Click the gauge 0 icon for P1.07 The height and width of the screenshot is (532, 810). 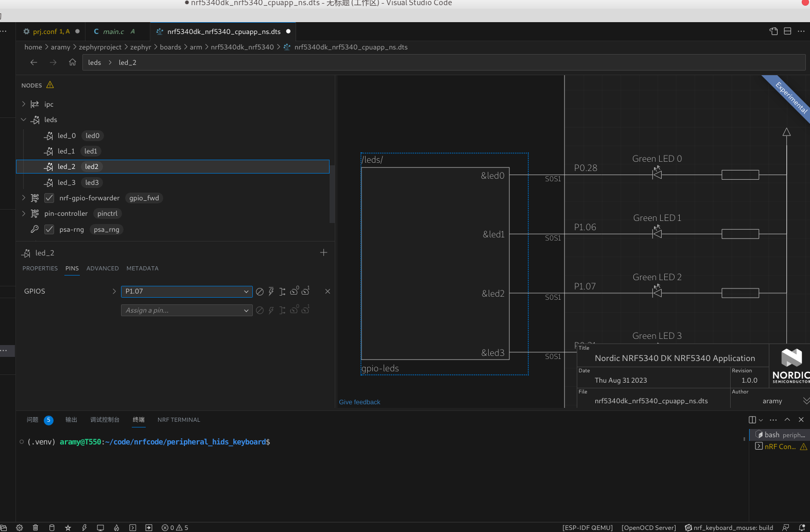pyautogui.click(x=294, y=290)
